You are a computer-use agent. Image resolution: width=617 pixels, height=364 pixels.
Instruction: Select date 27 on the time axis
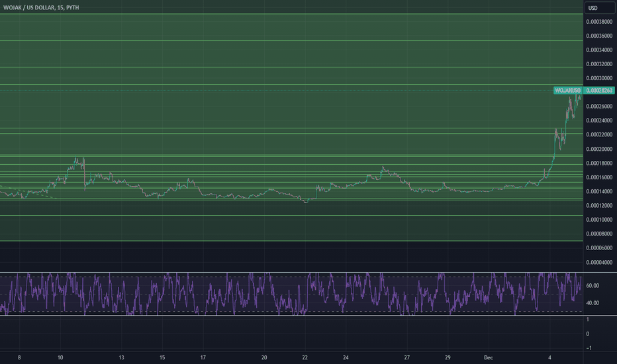pyautogui.click(x=407, y=357)
